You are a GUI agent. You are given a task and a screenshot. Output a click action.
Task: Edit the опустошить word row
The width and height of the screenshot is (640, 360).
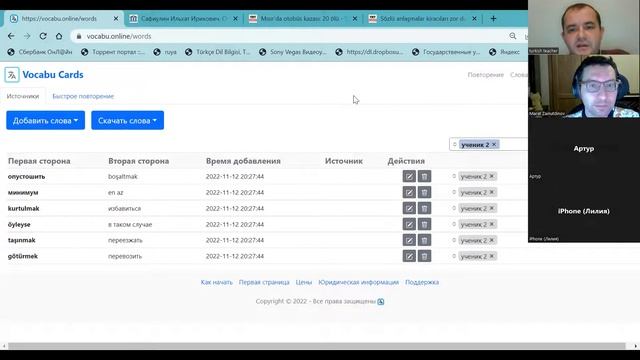tap(409, 176)
